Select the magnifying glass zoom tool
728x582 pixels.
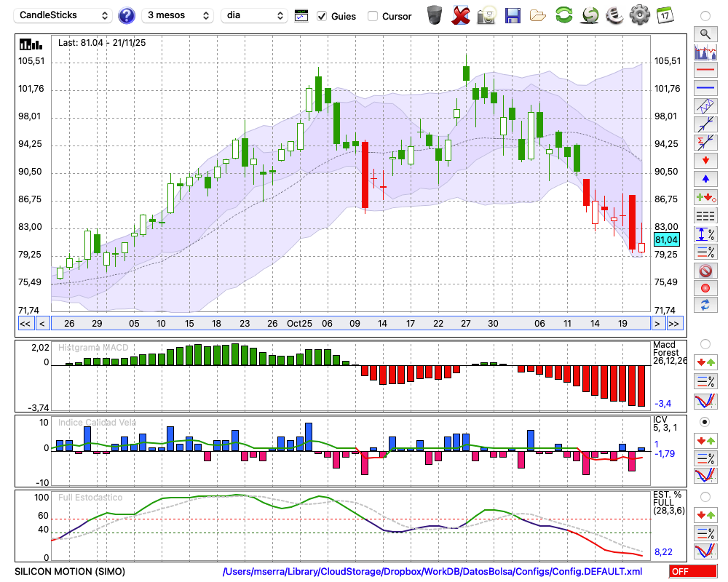(x=705, y=34)
